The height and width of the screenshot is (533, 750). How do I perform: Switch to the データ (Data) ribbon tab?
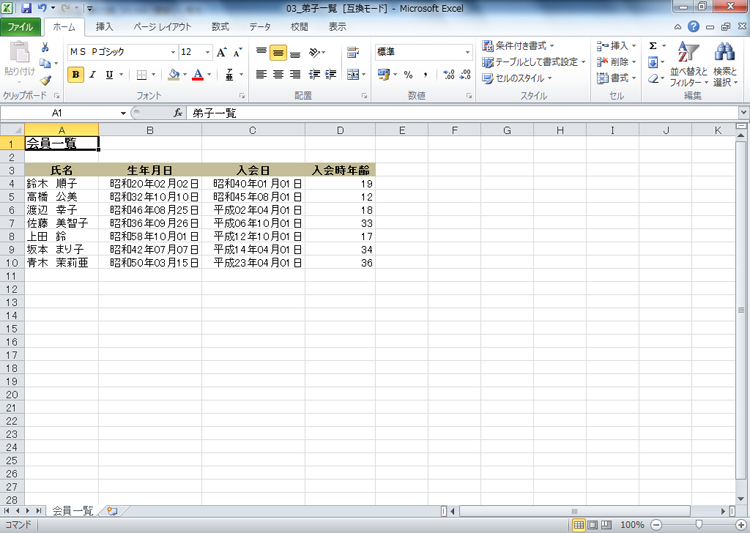pyautogui.click(x=260, y=27)
